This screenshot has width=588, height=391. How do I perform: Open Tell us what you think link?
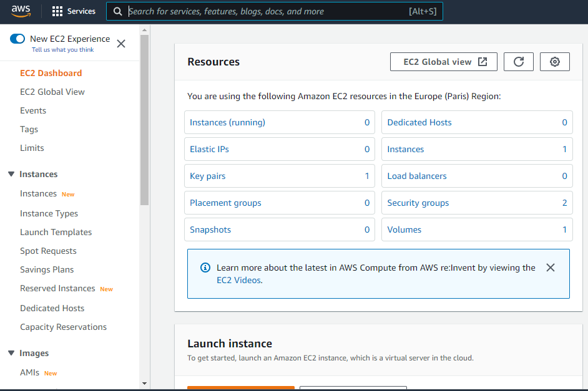tap(62, 49)
